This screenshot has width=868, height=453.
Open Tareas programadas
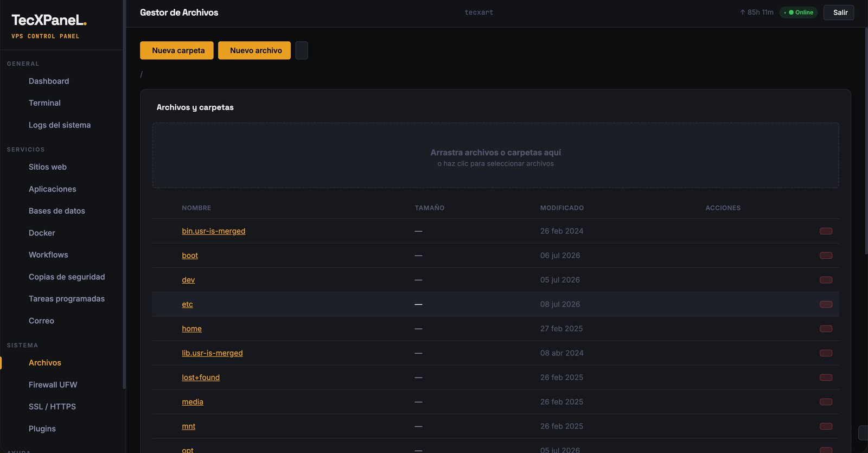67,299
